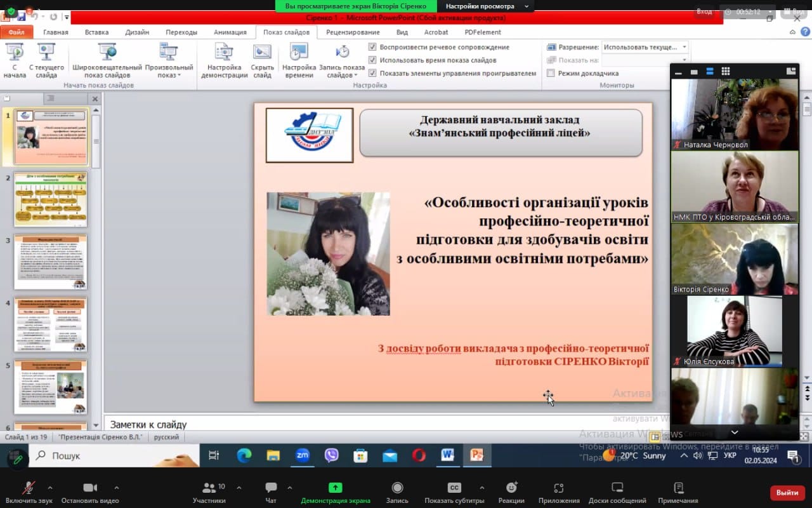Image resolution: width=812 pixels, height=508 pixels.
Task: Open Доски сообщений whiteboards
Action: (x=617, y=492)
